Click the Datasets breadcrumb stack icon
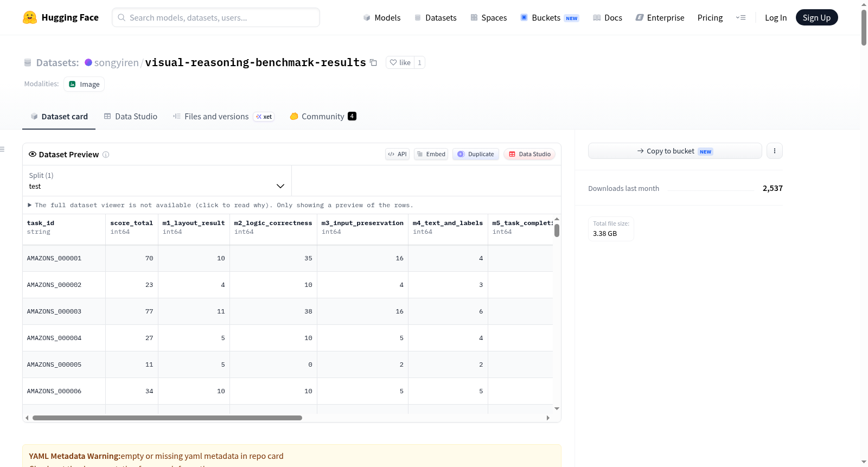This screenshot has height=467, width=868. coord(28,62)
